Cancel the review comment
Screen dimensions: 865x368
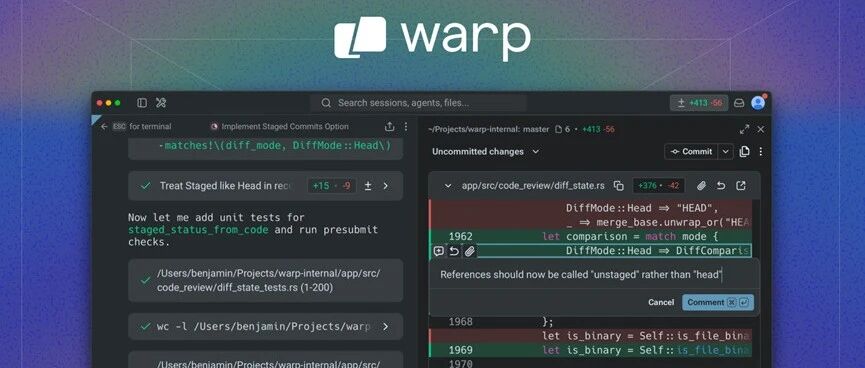pyautogui.click(x=661, y=302)
